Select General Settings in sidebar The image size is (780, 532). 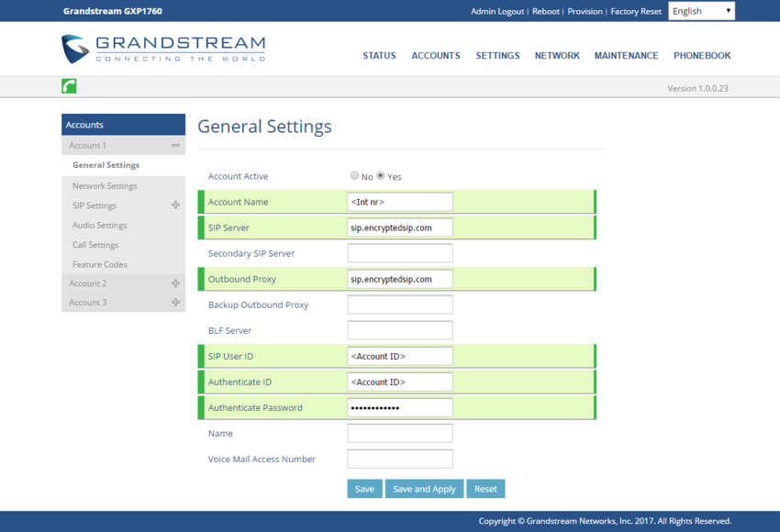106,165
